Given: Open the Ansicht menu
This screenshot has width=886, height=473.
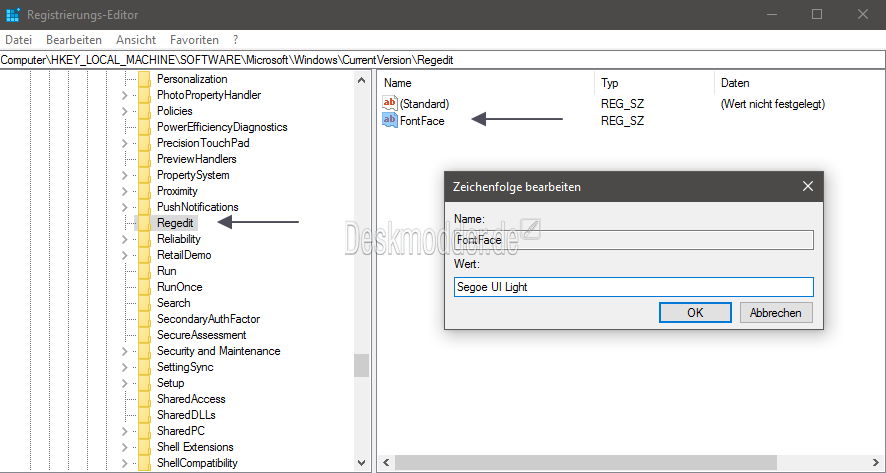Looking at the screenshot, I should [x=136, y=40].
